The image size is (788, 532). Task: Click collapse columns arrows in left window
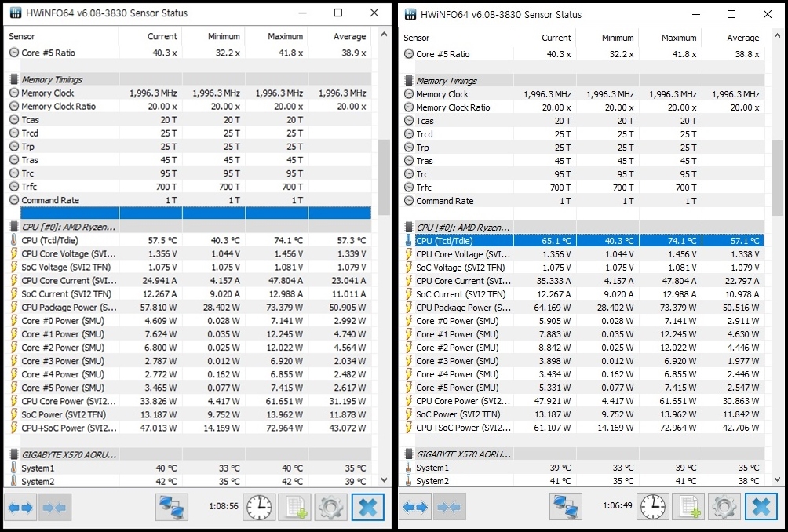click(55, 508)
